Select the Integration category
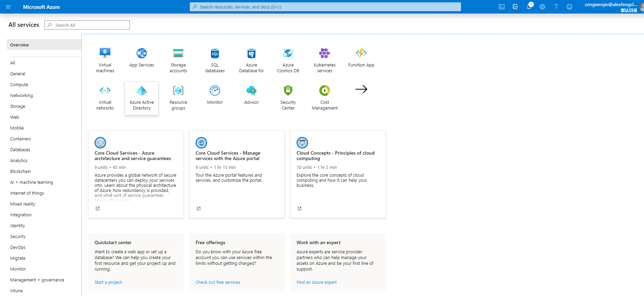644x296 pixels. coord(21,215)
